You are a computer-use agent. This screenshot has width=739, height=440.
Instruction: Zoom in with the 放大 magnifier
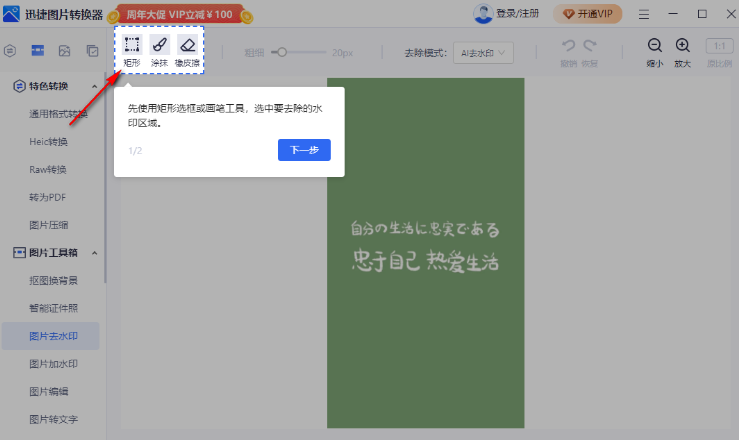[x=682, y=46]
